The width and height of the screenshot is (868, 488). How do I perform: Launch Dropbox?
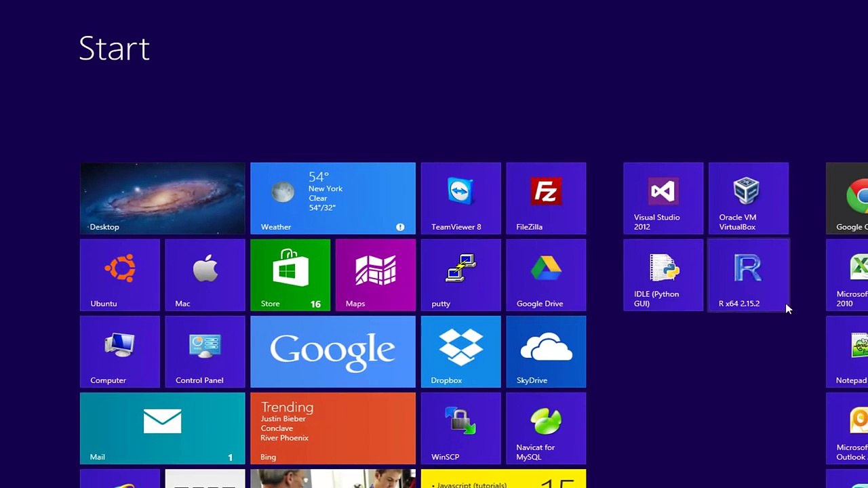(461, 352)
